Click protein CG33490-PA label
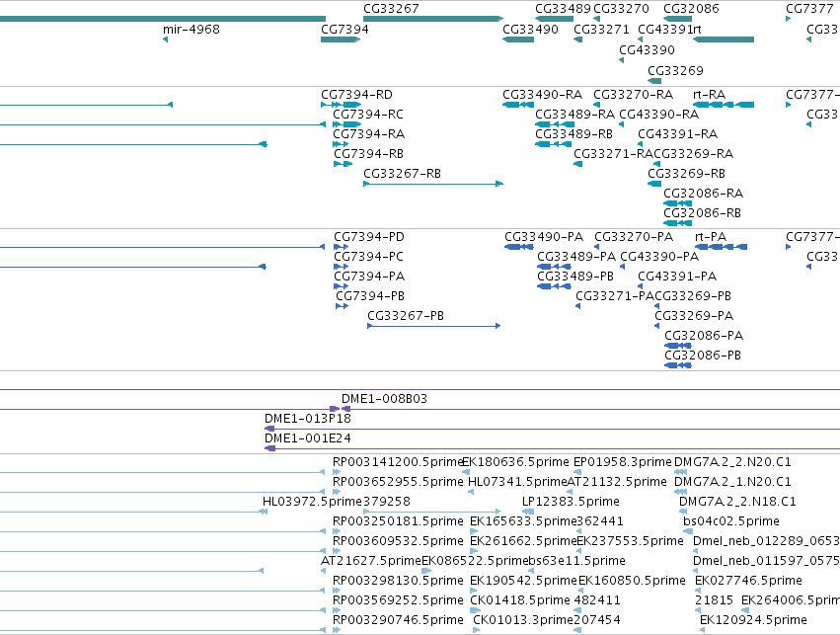Image resolution: width=840 pixels, height=635 pixels. click(544, 237)
